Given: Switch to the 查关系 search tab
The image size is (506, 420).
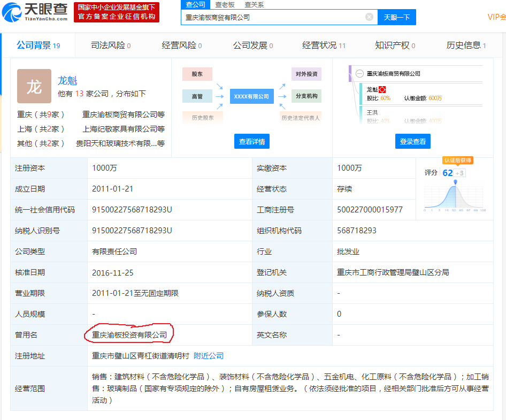Looking at the screenshot, I should 254,4.
